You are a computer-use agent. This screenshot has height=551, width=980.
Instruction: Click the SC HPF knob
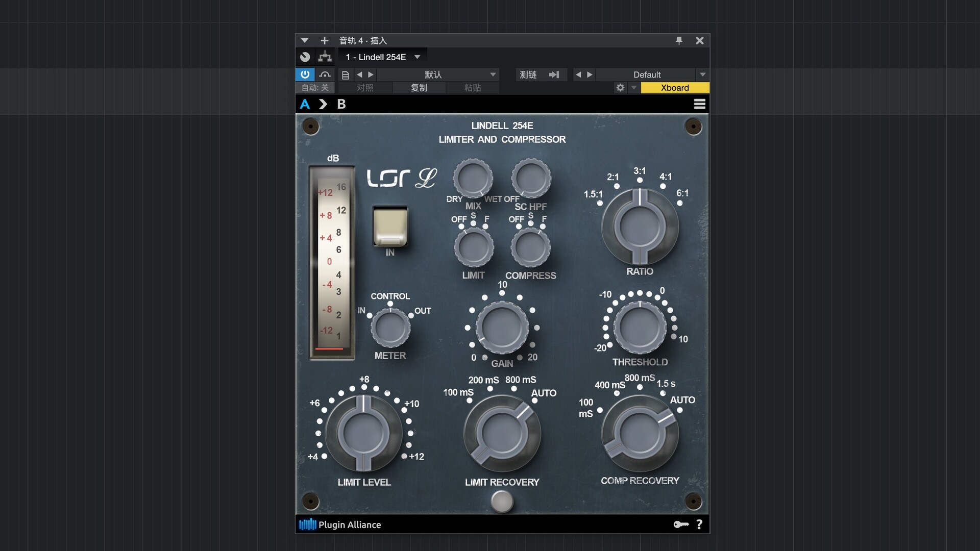(x=531, y=179)
